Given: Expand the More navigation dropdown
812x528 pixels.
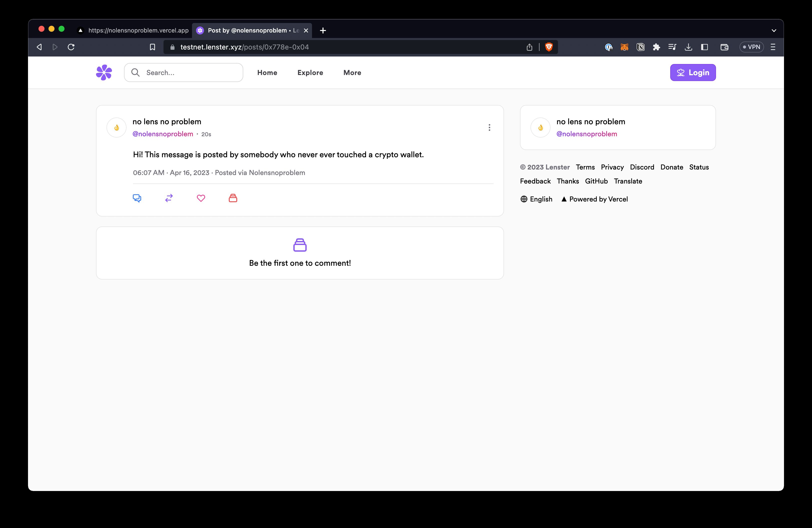Looking at the screenshot, I should [x=352, y=72].
